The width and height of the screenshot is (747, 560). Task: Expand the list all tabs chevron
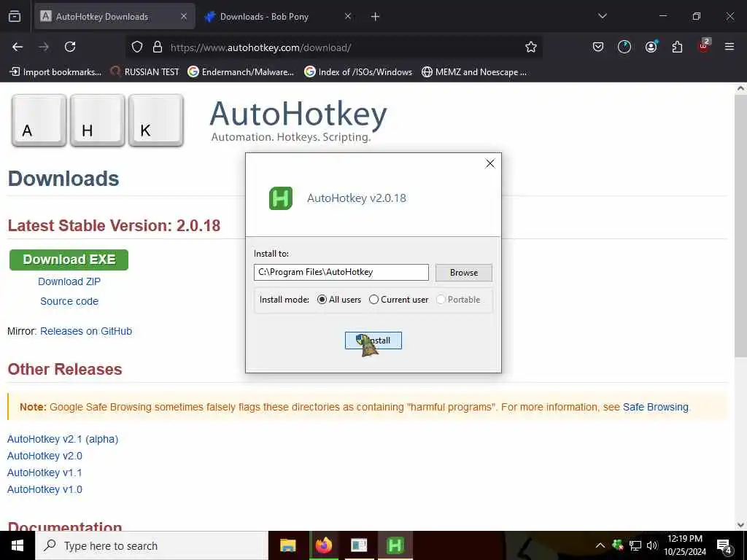[x=602, y=16]
